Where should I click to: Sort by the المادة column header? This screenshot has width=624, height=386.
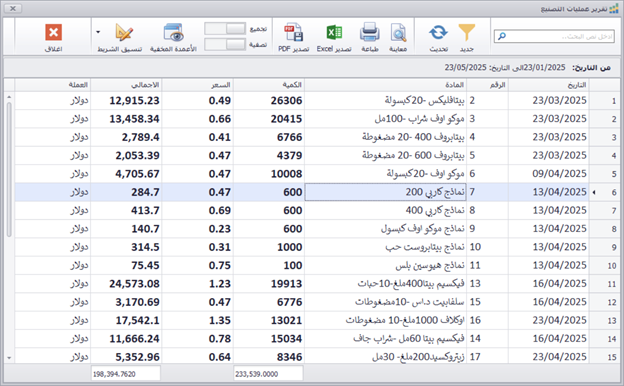(x=386, y=85)
